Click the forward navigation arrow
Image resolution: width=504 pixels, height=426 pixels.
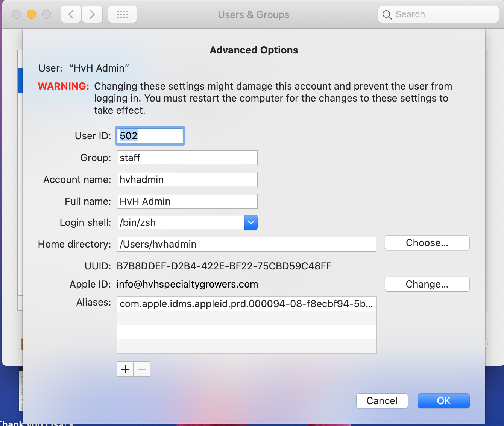92,15
